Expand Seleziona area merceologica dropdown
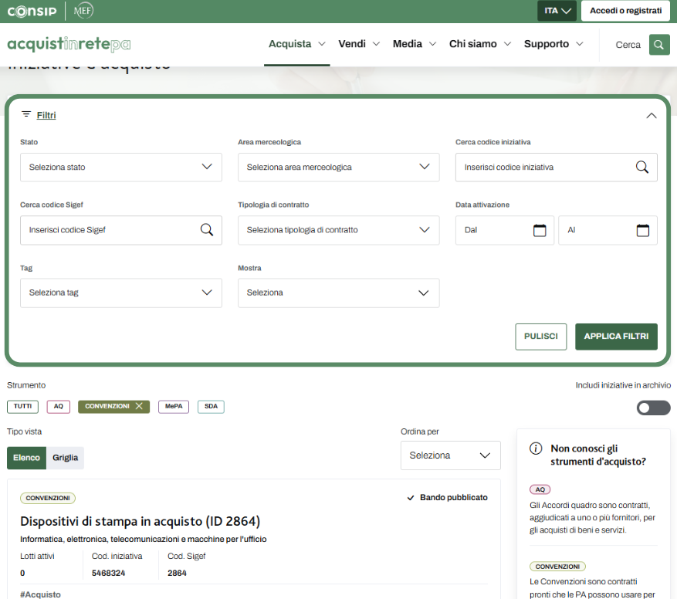 click(x=338, y=167)
